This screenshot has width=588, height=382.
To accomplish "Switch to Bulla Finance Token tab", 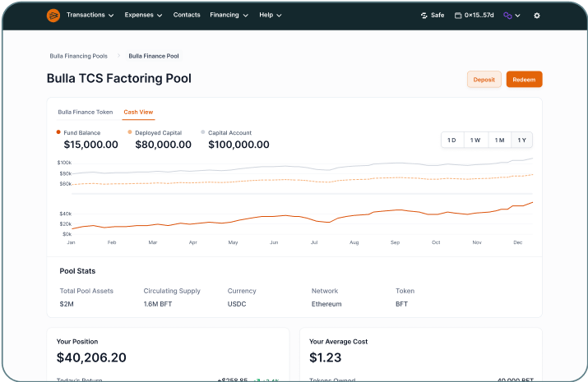I will coord(86,112).
